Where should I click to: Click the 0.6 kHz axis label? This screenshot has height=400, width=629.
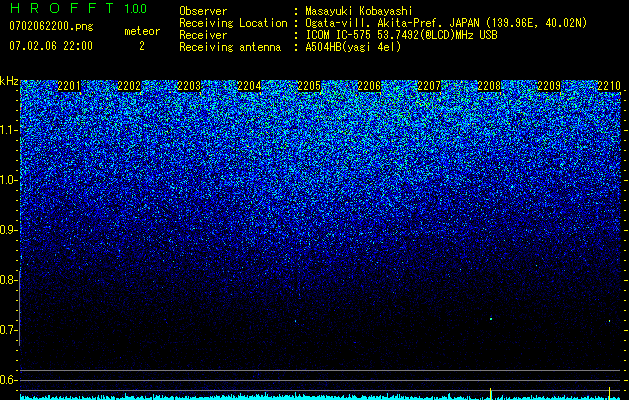click(8, 380)
